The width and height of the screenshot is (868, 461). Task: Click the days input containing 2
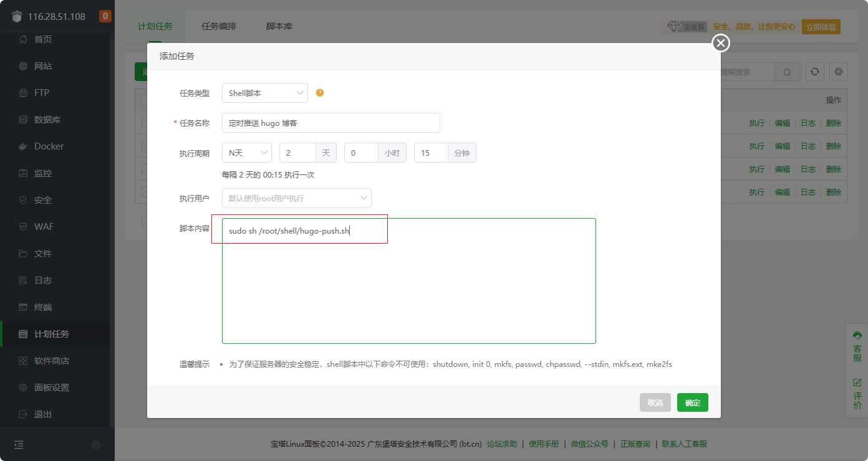tap(298, 153)
